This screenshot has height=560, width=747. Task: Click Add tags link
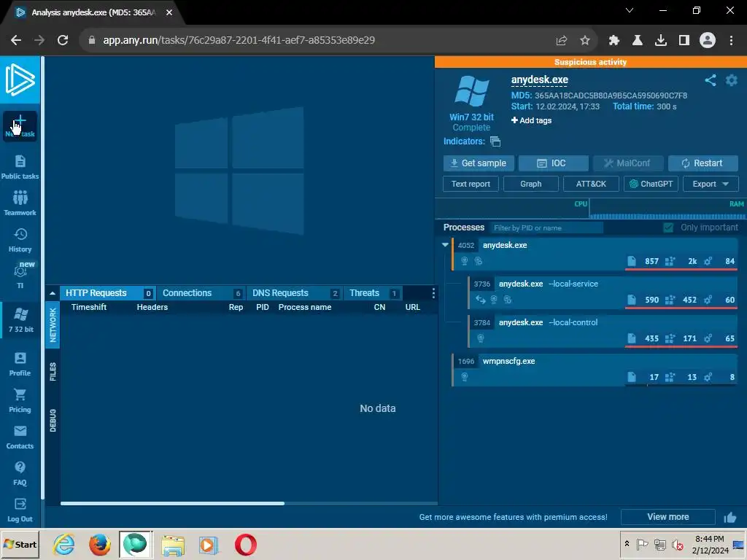[x=531, y=120]
